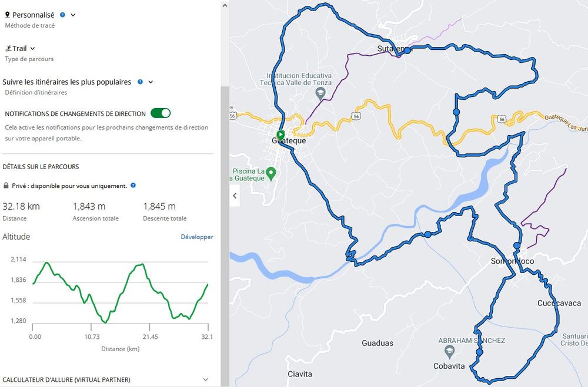This screenshot has width=588, height=387.
Task: Open the Suivre les itinéraires routing dropdown
Action: coord(151,82)
